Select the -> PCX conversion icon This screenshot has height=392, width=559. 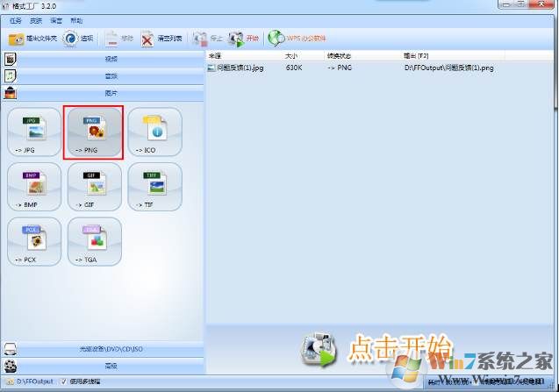coord(34,242)
